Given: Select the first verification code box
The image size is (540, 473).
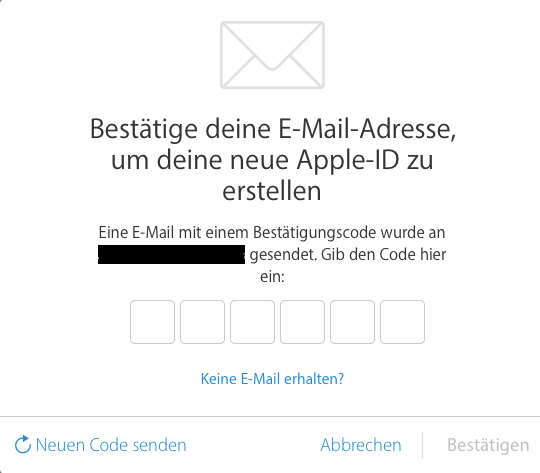Looking at the screenshot, I should click(152, 322).
